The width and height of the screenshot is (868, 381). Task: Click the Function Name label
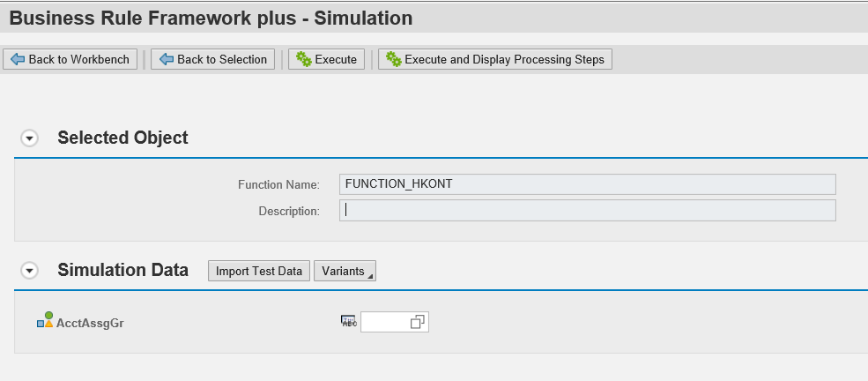click(x=278, y=184)
